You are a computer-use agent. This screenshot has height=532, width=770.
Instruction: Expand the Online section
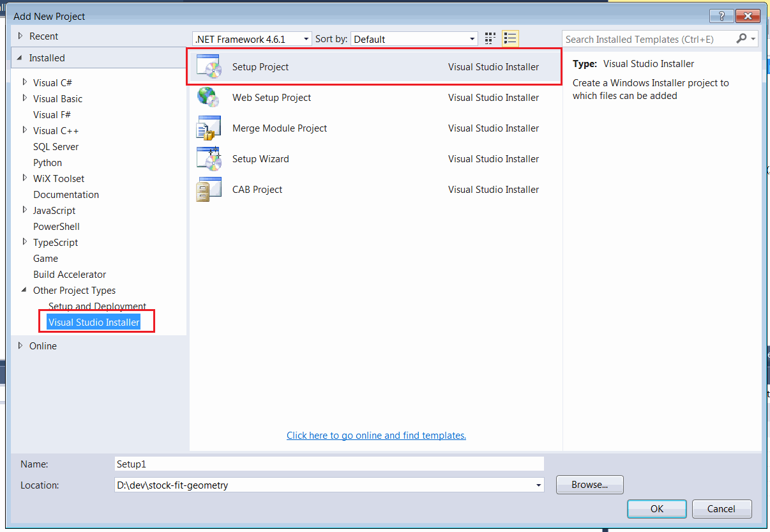(x=20, y=346)
